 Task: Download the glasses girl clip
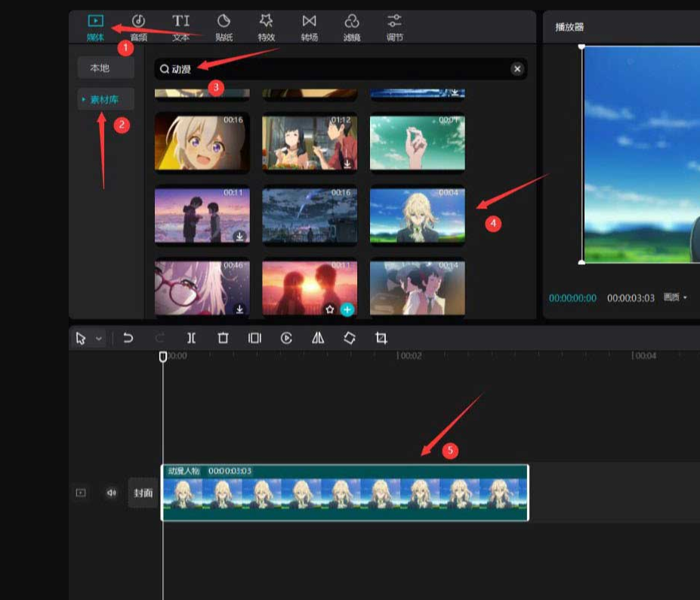[239, 309]
